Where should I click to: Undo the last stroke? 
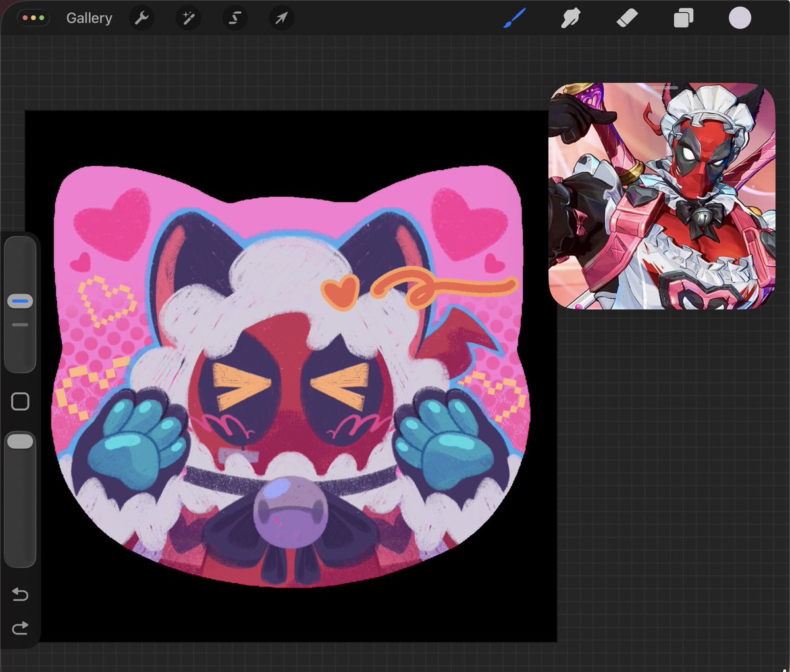click(20, 595)
